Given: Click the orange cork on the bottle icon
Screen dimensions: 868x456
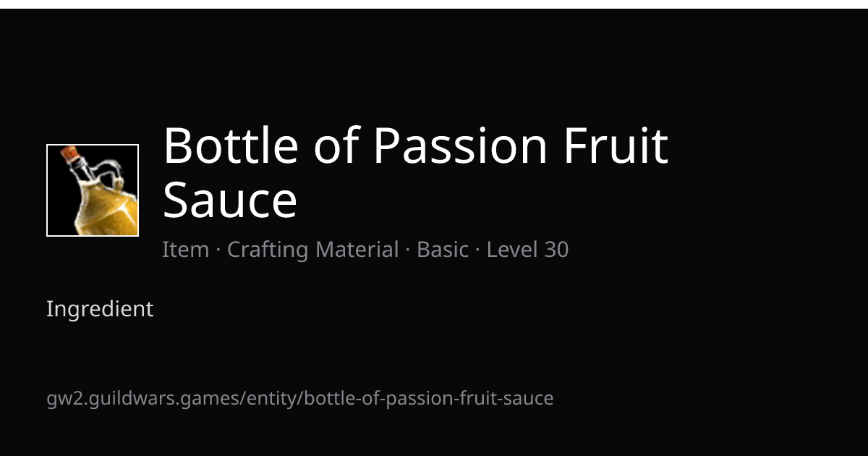Looking at the screenshot, I should click(71, 154).
